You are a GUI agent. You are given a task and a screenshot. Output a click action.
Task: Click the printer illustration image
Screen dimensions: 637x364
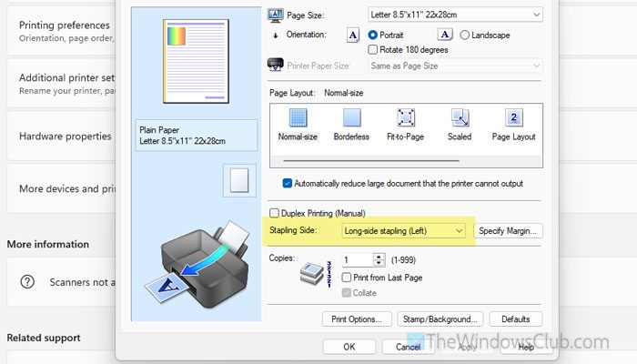tap(197, 267)
